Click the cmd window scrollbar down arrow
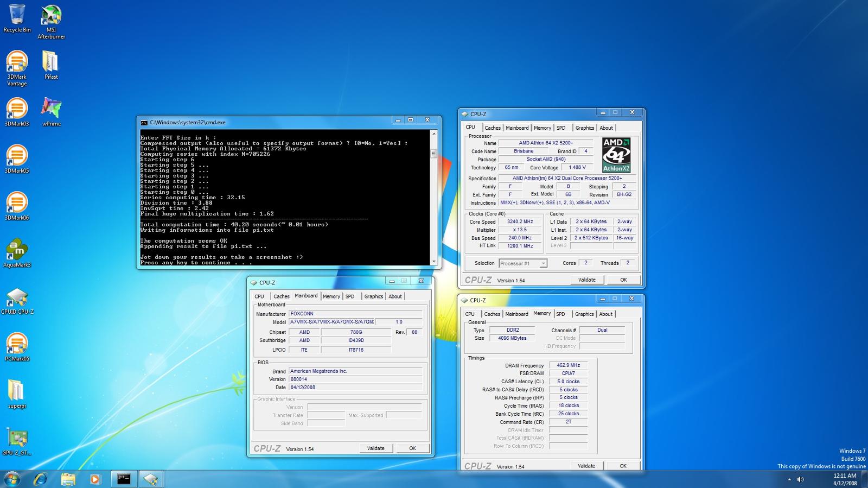The width and height of the screenshot is (868, 488). pyautogui.click(x=434, y=262)
